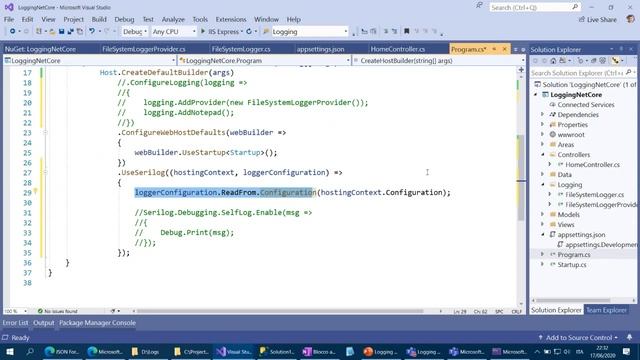Viewport: 640px width, 360px height.
Task: Click the Save All toolbar icon
Action: [x=70, y=31]
